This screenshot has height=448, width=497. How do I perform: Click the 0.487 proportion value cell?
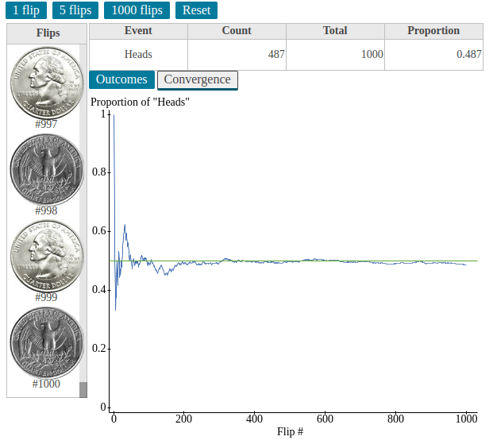pos(433,55)
